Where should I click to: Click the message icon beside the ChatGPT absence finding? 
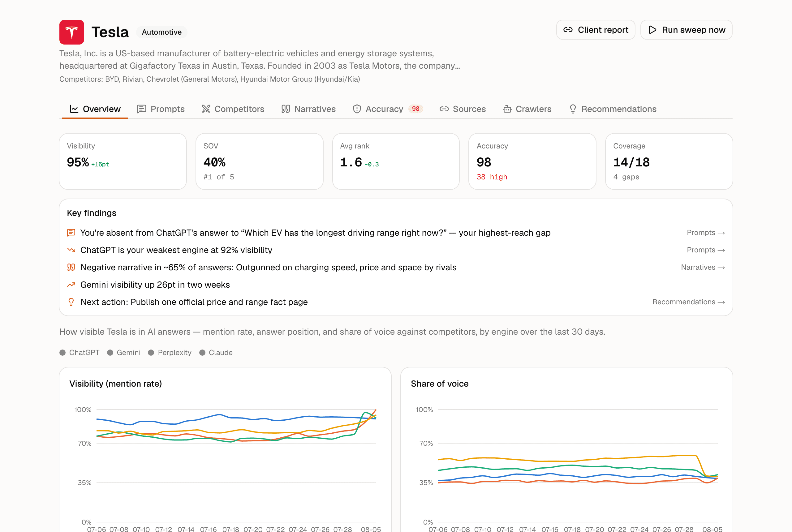[71, 233]
